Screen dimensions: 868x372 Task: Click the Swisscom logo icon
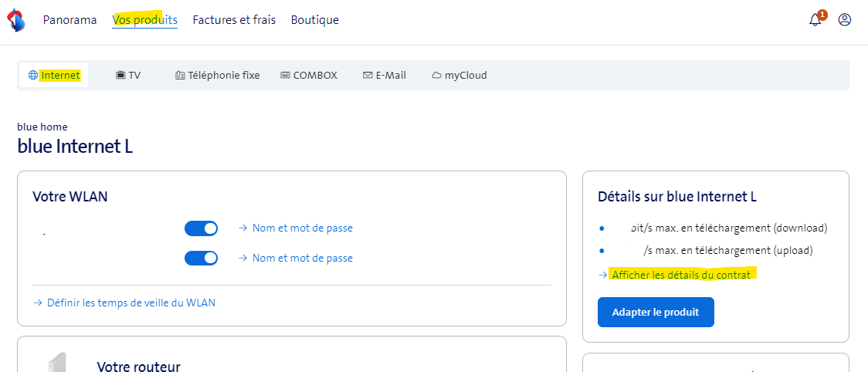tap(15, 20)
